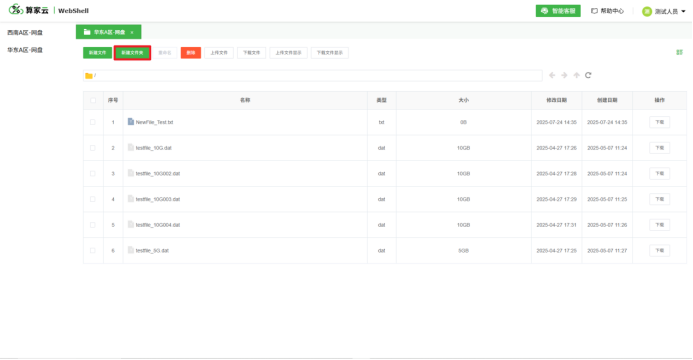The width and height of the screenshot is (693, 360).
Task: Click the 5GB size cell
Action: (x=463, y=250)
